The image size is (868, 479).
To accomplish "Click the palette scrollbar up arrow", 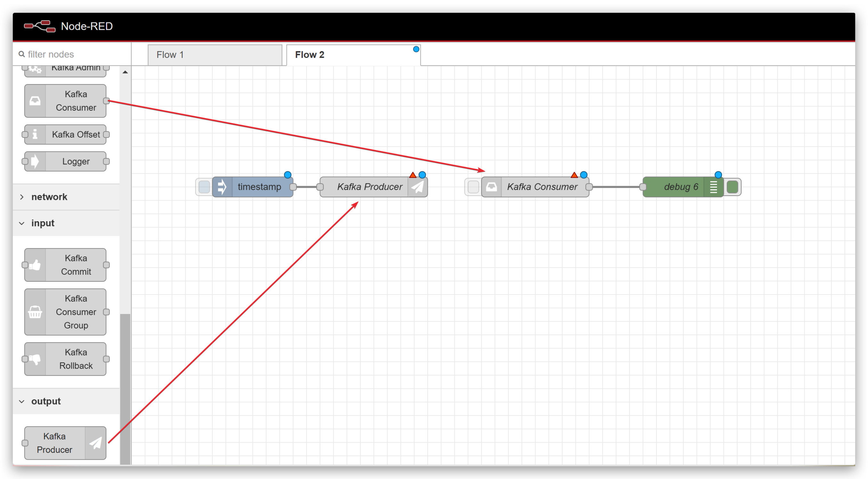I will [x=125, y=72].
